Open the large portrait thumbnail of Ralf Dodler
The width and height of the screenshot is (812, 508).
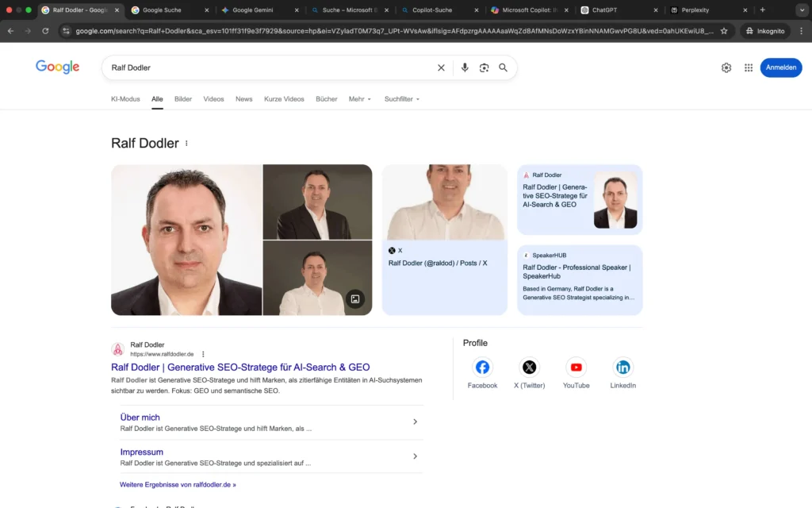coord(186,239)
